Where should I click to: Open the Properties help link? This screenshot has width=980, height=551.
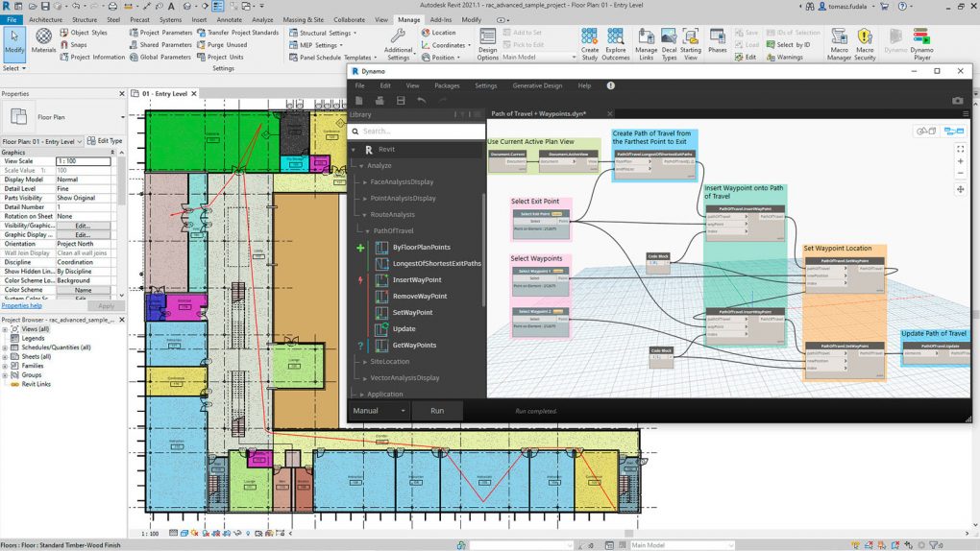coord(21,305)
